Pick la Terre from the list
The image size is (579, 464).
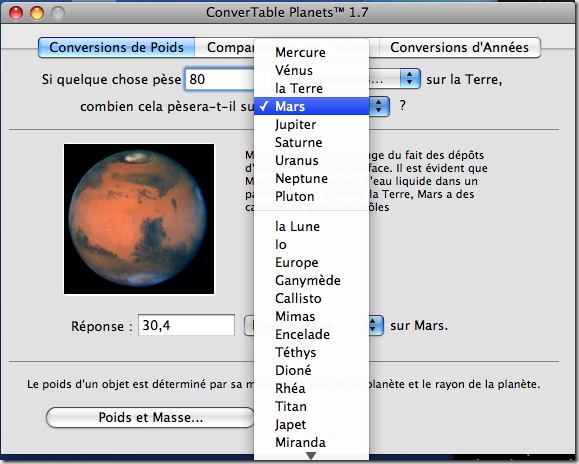tap(311, 89)
